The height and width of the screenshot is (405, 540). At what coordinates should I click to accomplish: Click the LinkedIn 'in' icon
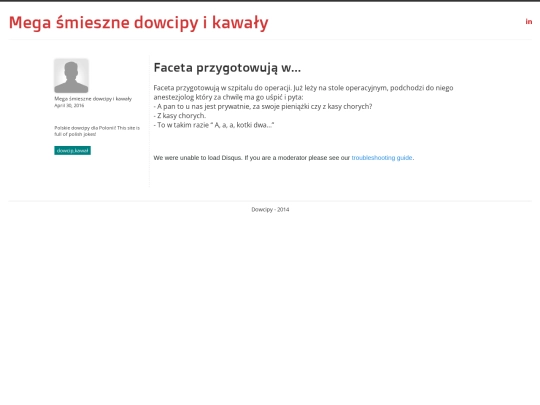point(529,22)
